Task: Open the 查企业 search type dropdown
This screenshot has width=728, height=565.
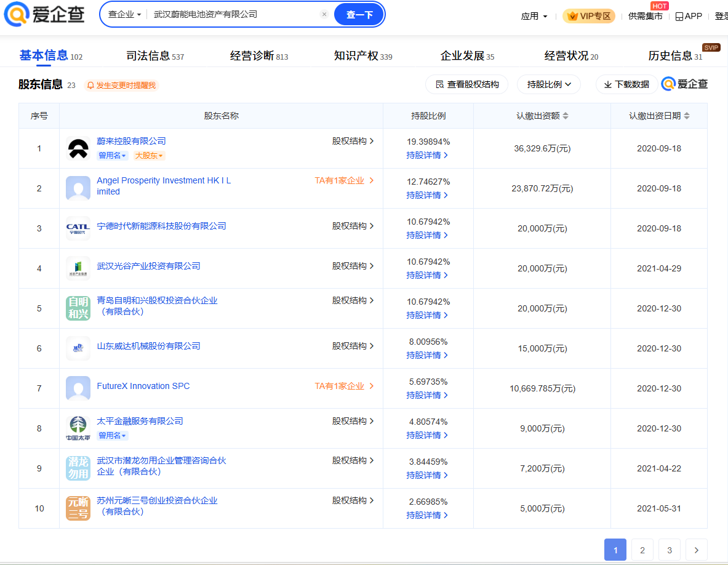Action: click(x=124, y=15)
